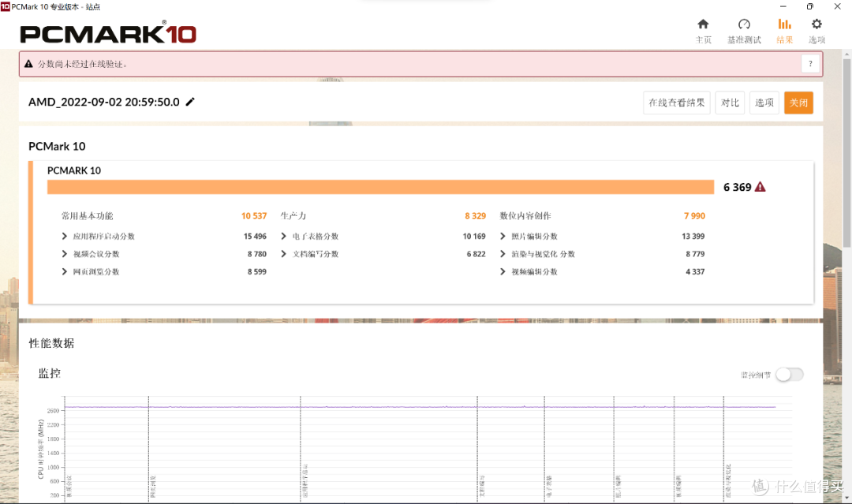The width and height of the screenshot is (852, 504).
Task: Click the 13 399 photo editing value
Action: click(x=693, y=237)
